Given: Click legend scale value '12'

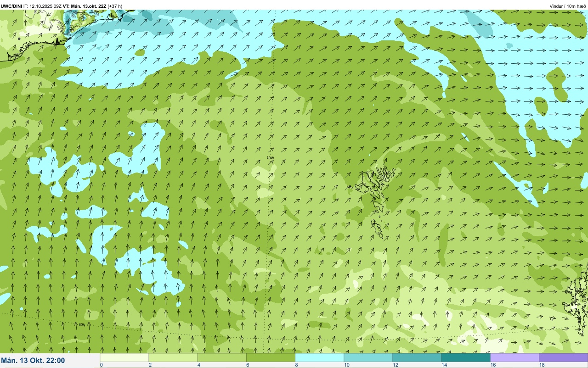Looking at the screenshot, I should pyautogui.click(x=395, y=365).
